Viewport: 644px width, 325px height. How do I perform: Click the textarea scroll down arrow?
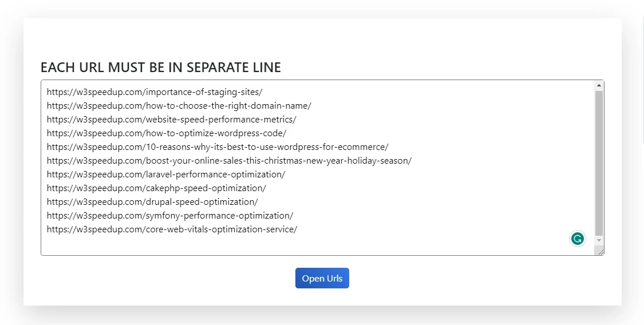click(x=599, y=240)
